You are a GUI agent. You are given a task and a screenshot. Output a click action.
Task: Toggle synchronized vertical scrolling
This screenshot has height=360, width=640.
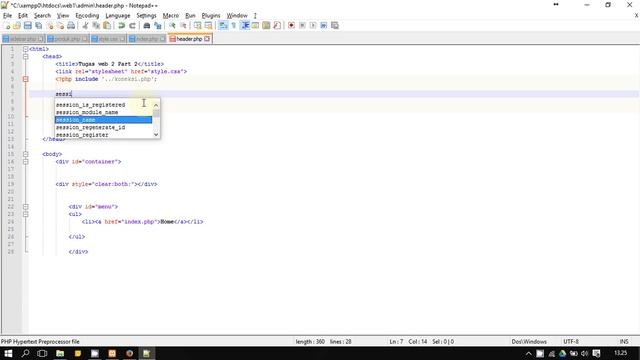[x=198, y=26]
